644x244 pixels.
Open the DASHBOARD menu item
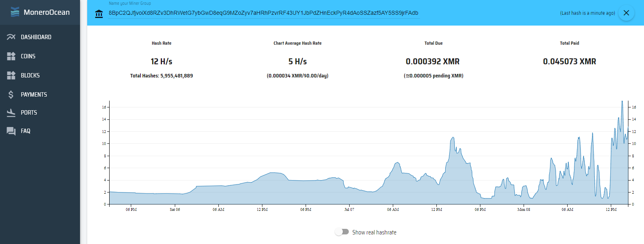36,37
